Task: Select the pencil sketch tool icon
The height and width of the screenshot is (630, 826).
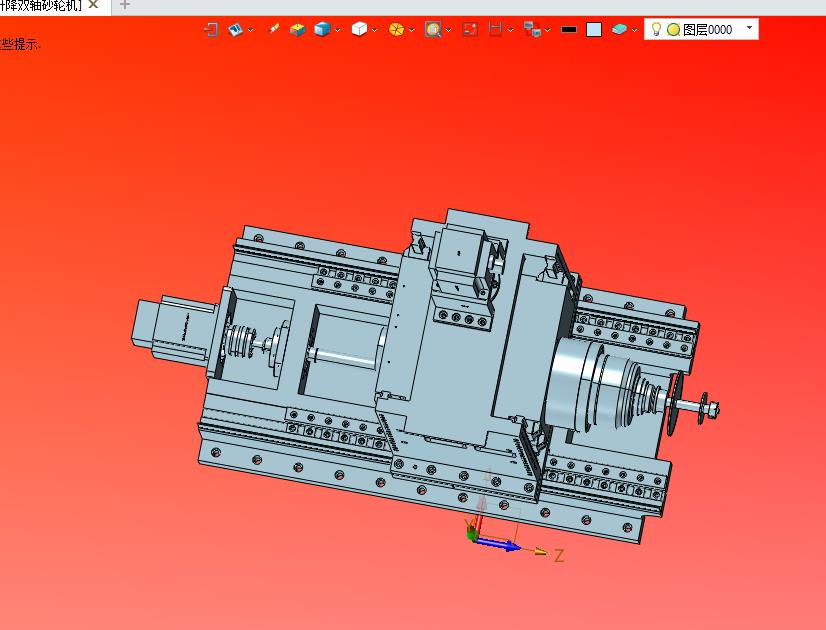Action: (x=273, y=29)
